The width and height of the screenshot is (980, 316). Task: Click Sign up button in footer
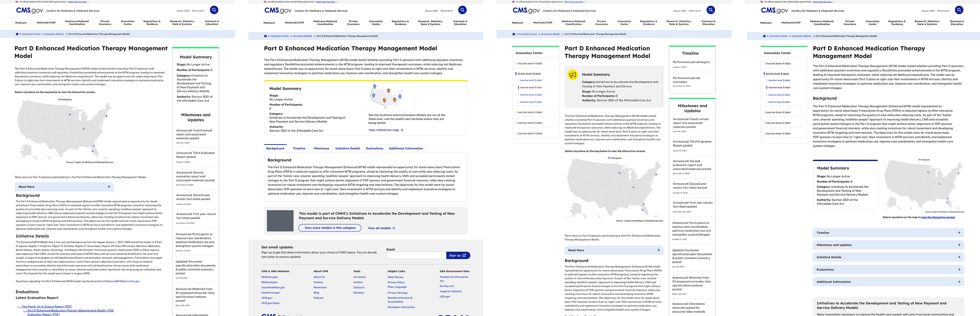click(x=458, y=255)
